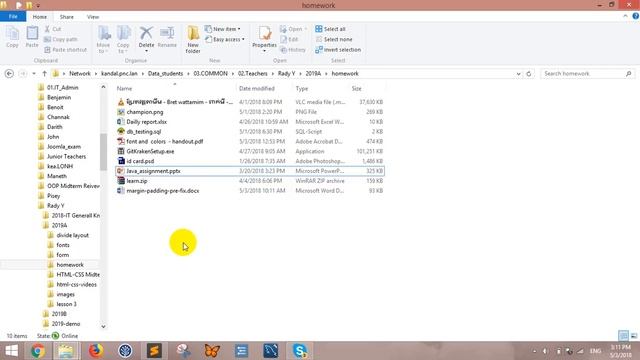
Task: Open homework folder in tree
Action: [70, 265]
